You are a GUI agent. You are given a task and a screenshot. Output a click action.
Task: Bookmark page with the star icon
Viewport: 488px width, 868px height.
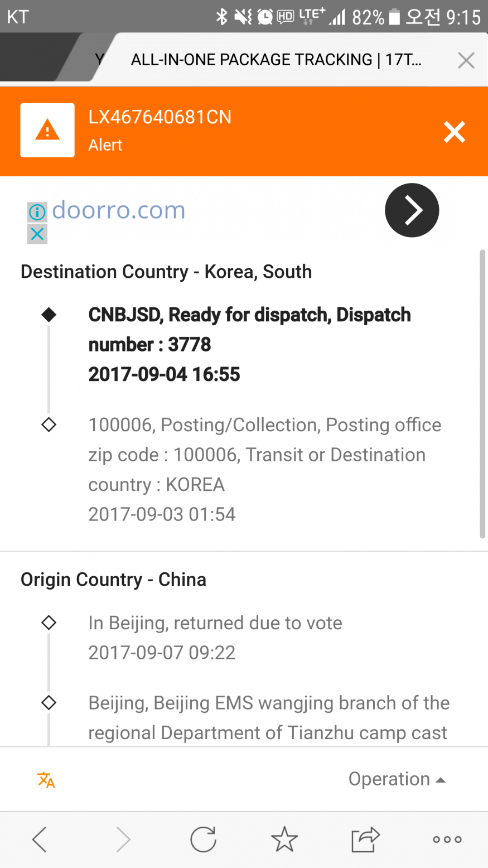[284, 839]
